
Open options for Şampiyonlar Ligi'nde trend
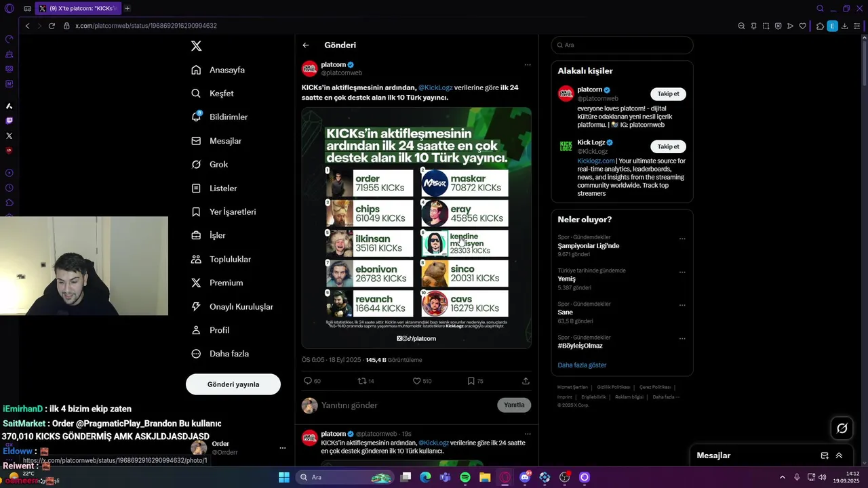pos(682,239)
